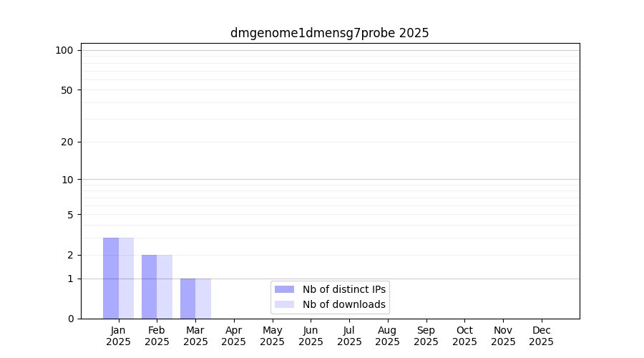Click the 'Nb of downloads' legend swatch
Screen dimensions: 644x358
coord(284,304)
